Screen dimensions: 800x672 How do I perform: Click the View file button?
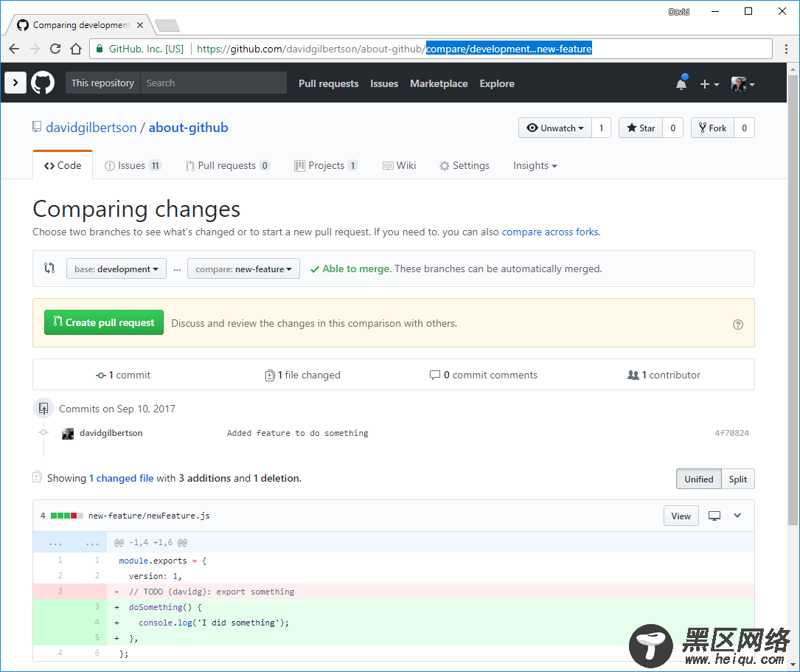[681, 516]
